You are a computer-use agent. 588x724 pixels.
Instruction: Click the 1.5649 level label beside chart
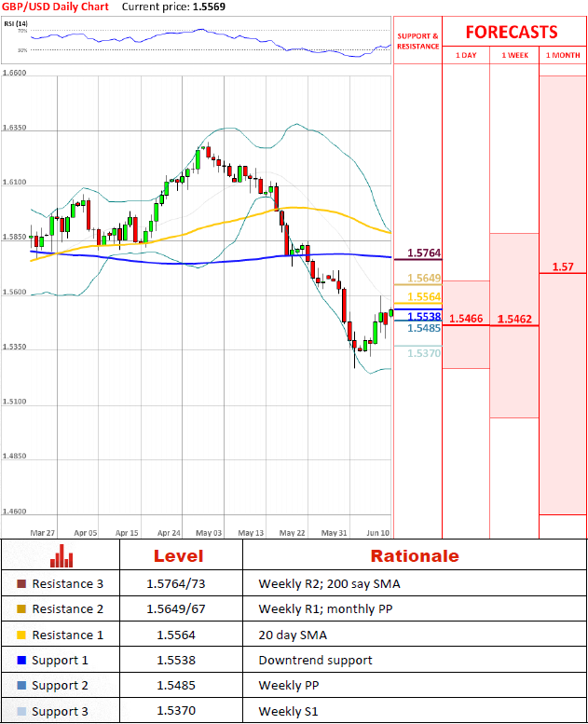tap(424, 278)
